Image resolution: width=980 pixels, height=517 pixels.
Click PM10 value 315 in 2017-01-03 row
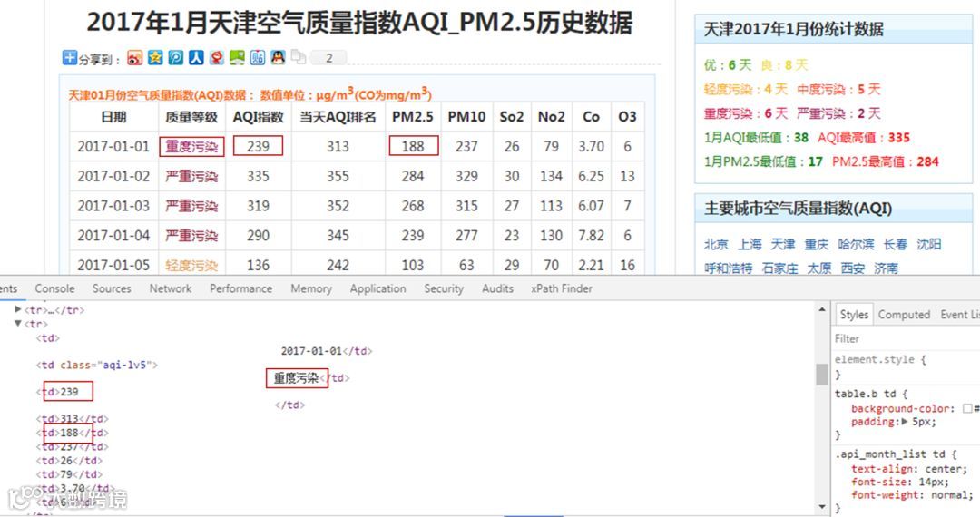466,205
